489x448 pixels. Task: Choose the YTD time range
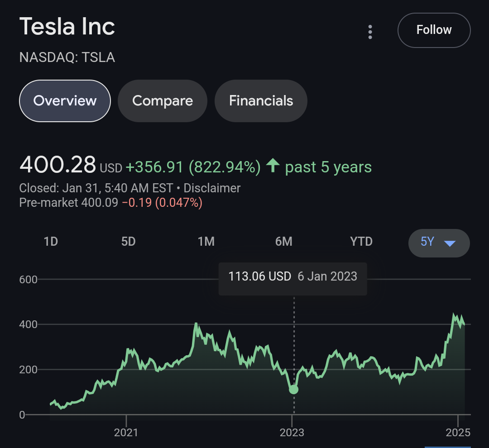coord(361,242)
